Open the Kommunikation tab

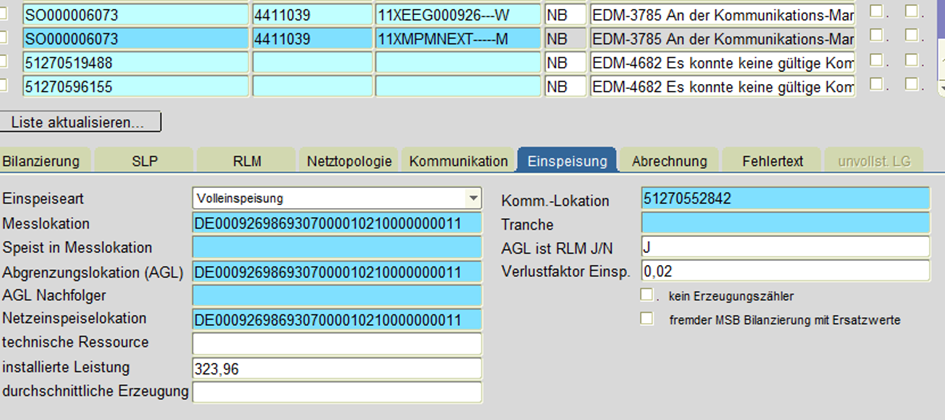point(458,160)
